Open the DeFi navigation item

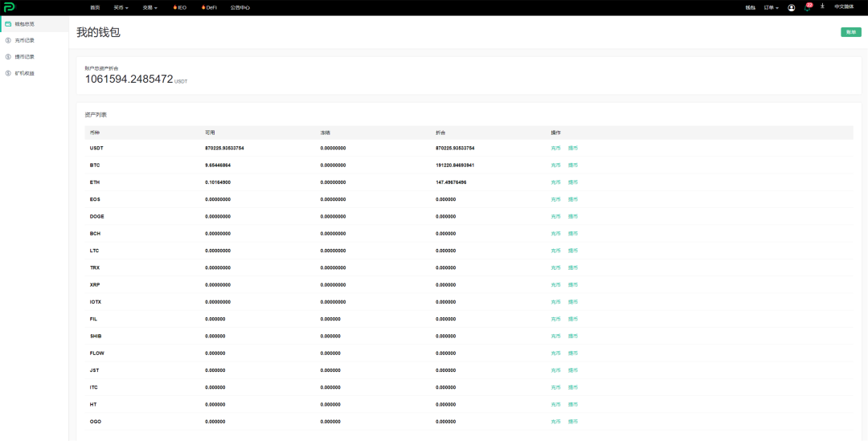pyautogui.click(x=209, y=8)
